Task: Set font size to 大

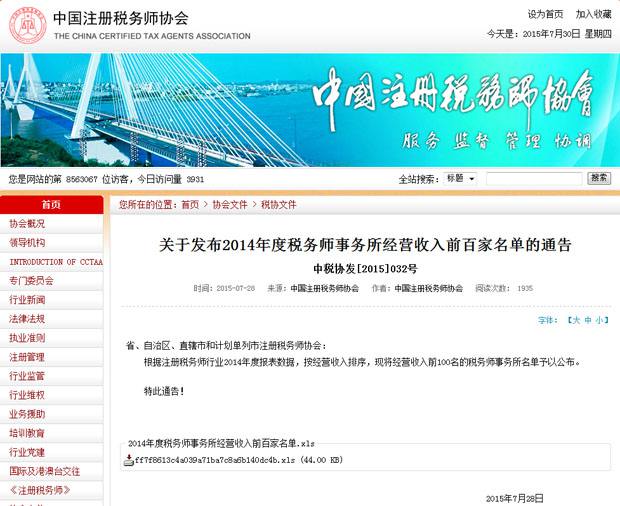Action: [x=575, y=321]
